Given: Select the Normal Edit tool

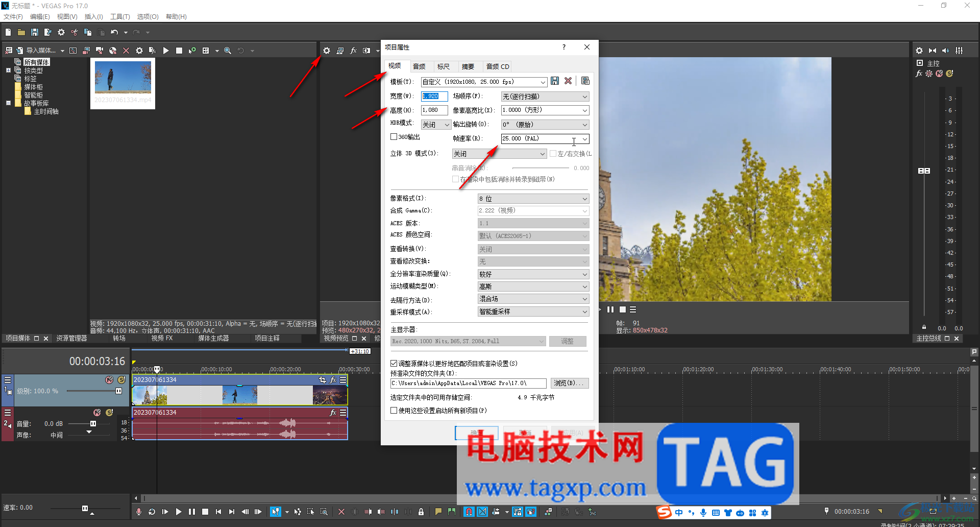Looking at the screenshot, I should (x=276, y=512).
